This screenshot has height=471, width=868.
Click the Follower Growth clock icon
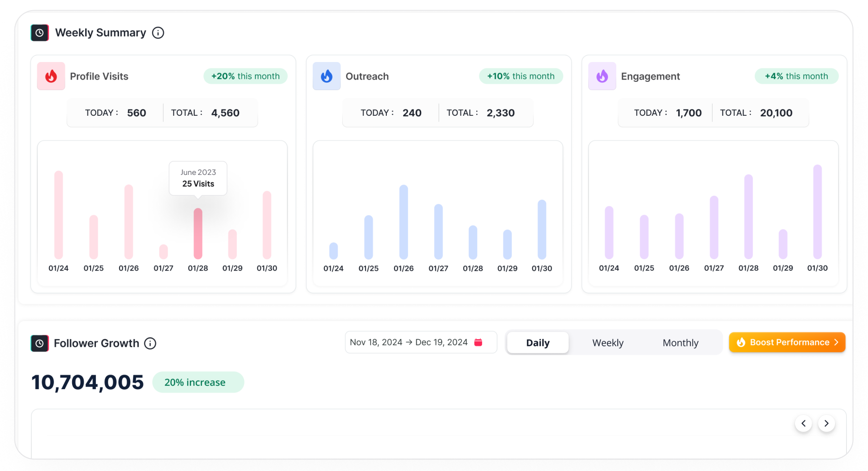point(40,343)
